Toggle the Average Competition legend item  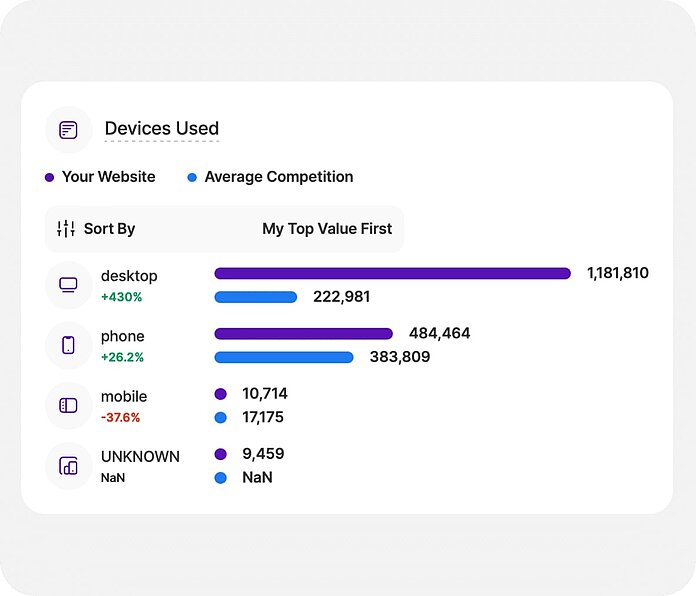270,177
